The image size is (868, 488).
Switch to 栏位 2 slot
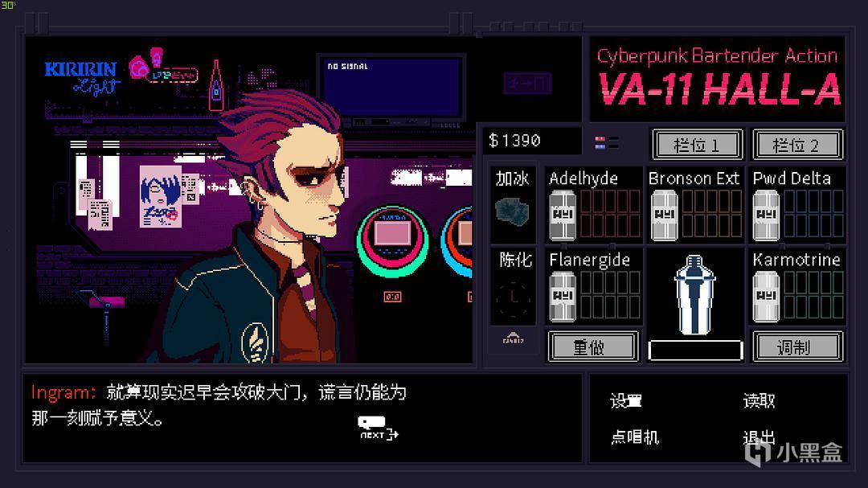click(798, 146)
